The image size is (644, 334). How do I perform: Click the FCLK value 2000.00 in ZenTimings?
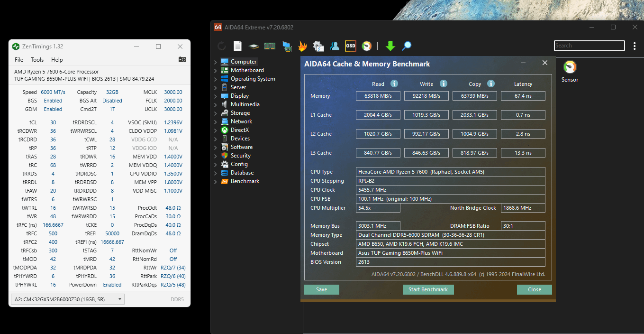click(x=173, y=101)
